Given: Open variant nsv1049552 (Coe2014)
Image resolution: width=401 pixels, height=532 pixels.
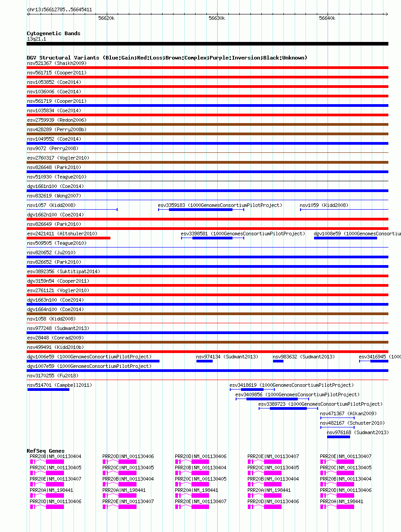Looking at the screenshot, I should (54, 139).
